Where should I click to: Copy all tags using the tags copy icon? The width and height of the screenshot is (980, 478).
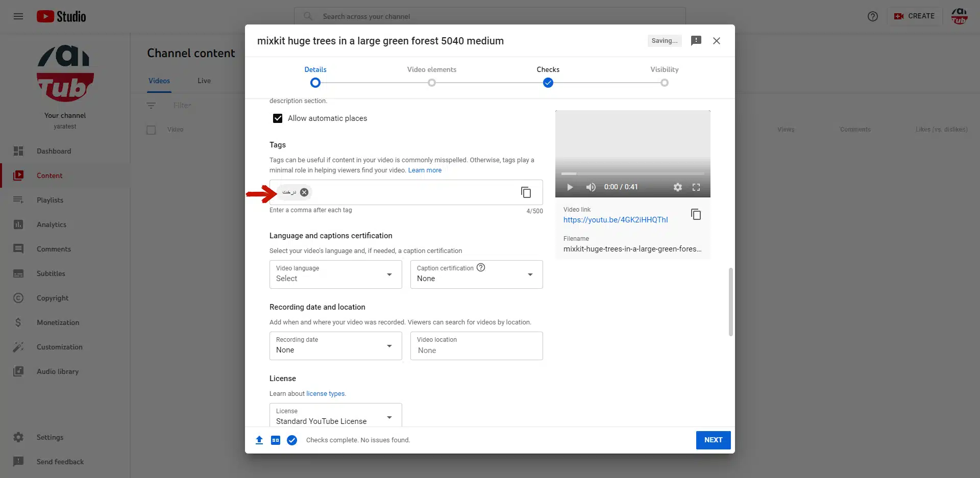pos(526,192)
